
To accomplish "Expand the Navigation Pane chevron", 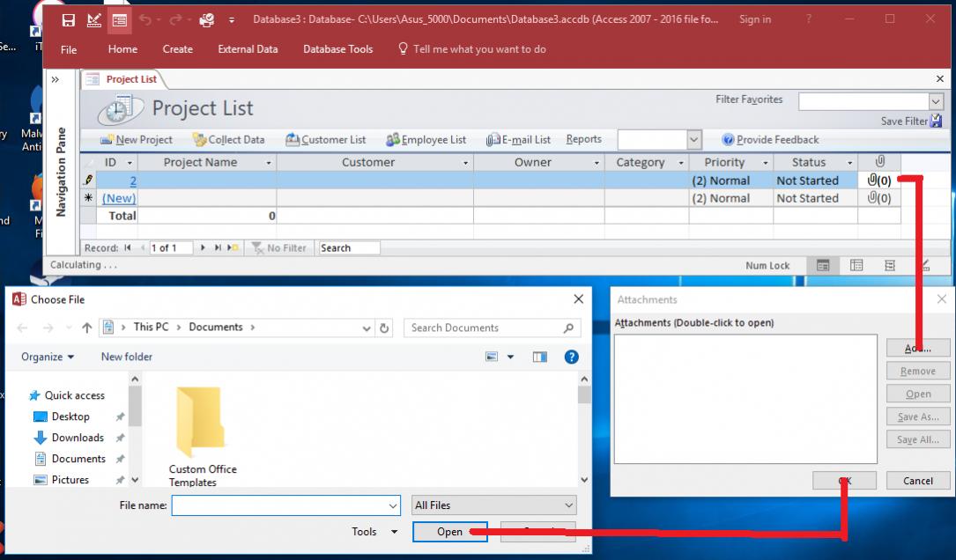I will tap(56, 79).
